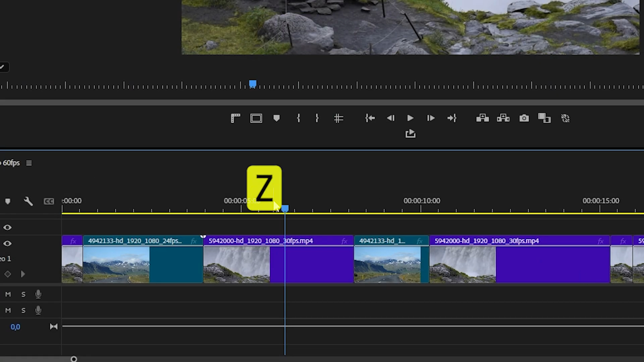This screenshot has height=362, width=644.
Task: Toggle visibility of the top video track
Action: [x=7, y=227]
